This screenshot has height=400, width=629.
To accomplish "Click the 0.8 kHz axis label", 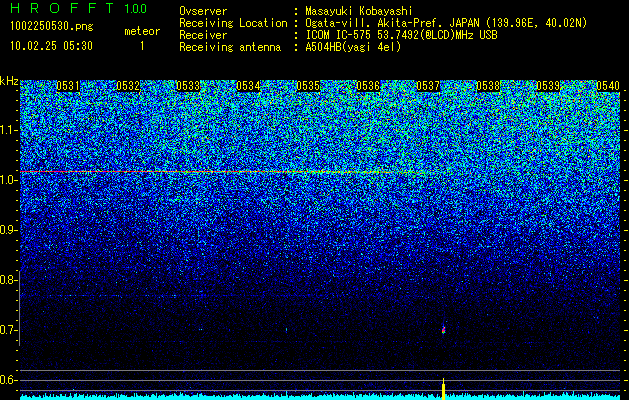I will (x=7, y=280).
